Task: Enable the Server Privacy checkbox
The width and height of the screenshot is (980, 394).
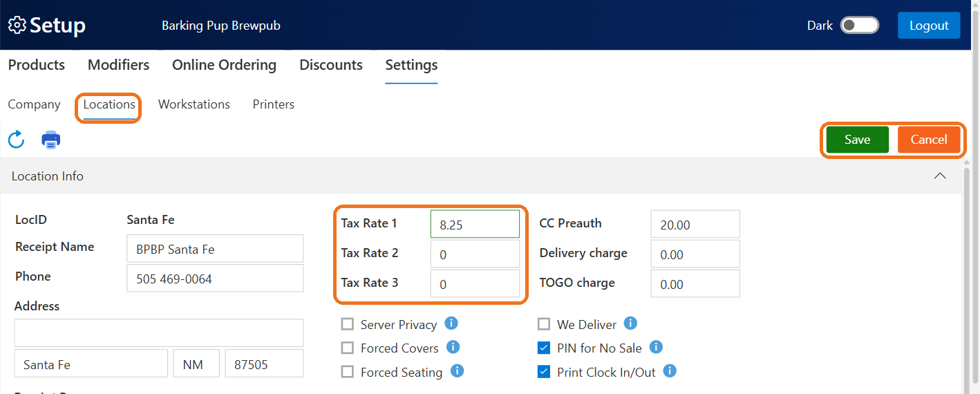Action: click(348, 324)
